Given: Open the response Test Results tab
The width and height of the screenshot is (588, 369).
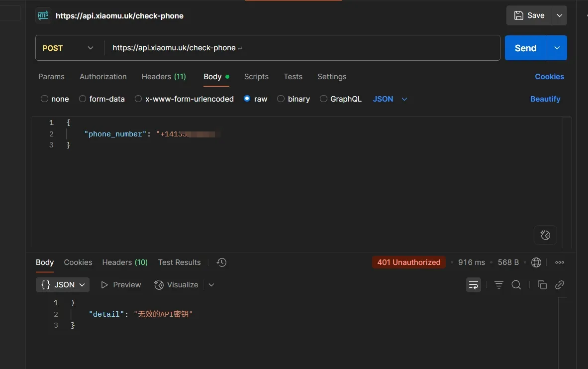Looking at the screenshot, I should [179, 262].
